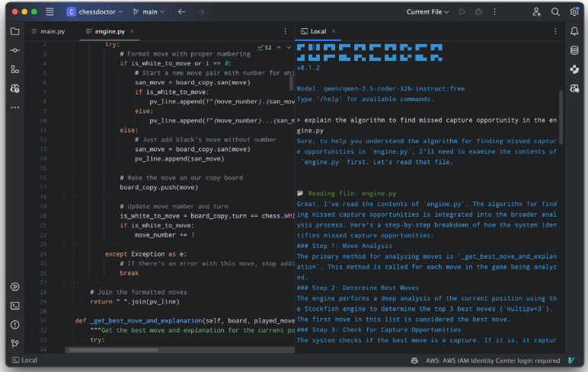Open IDE settings gear icon
The height and width of the screenshot is (372, 588).
click(574, 11)
